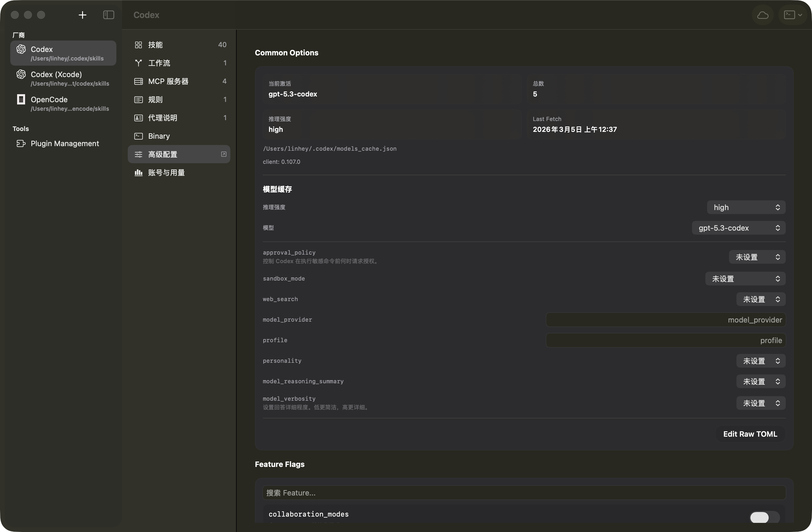This screenshot has height=532, width=812.
Task: Select the Codex provider logo in sidebar
Action: (21, 49)
